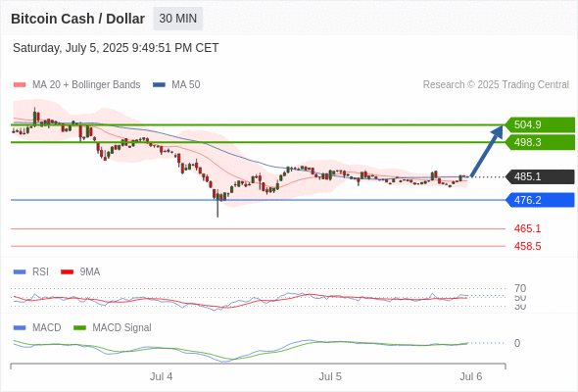Select the 498.3 green resistance price tag

point(540,142)
